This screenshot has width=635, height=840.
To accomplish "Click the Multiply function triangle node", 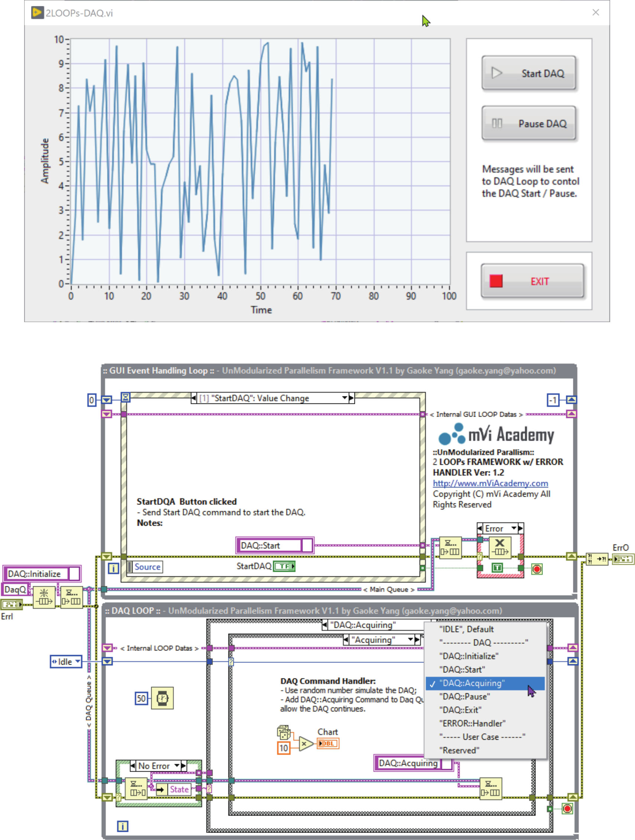I will click(x=305, y=744).
